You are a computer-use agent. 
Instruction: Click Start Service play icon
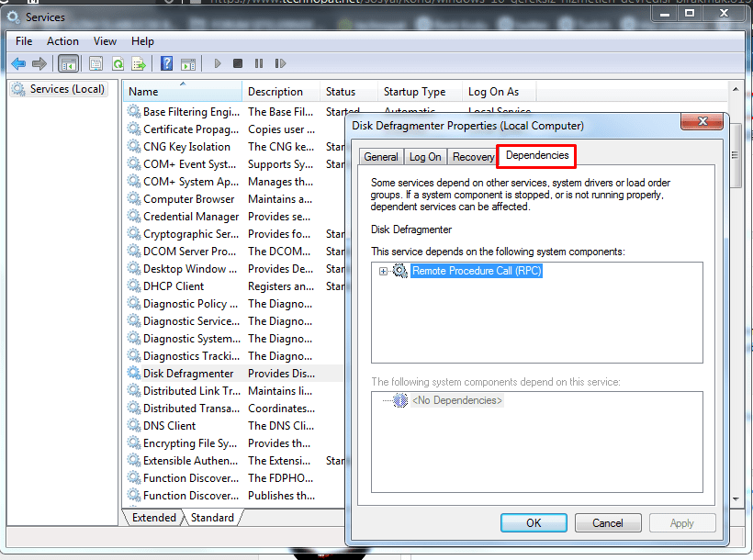[218, 63]
